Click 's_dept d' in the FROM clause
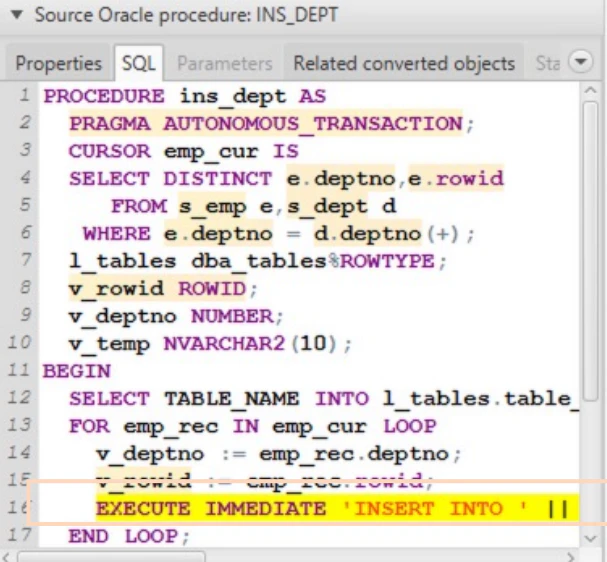Screen dimensions: 607x562 (x=341, y=207)
